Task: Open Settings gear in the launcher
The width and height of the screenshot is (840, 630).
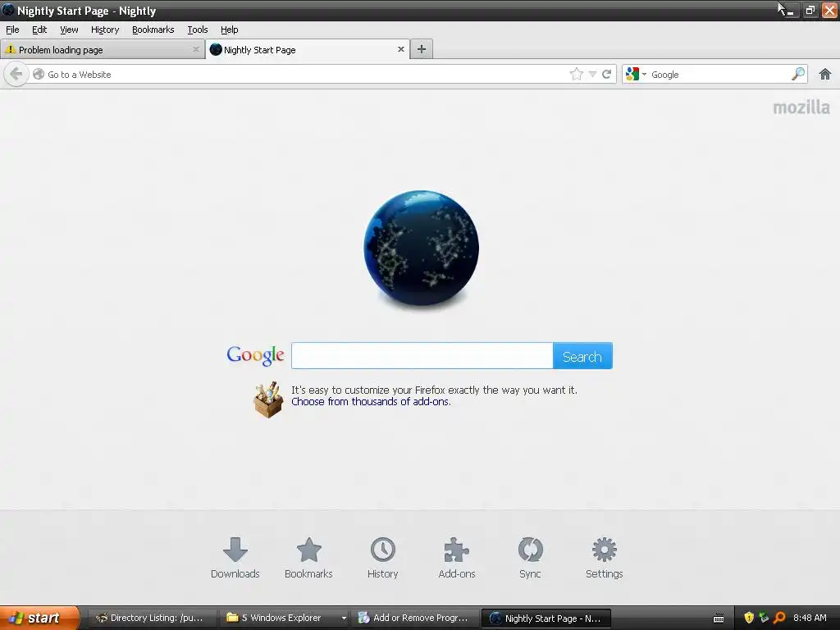Action: (605, 558)
